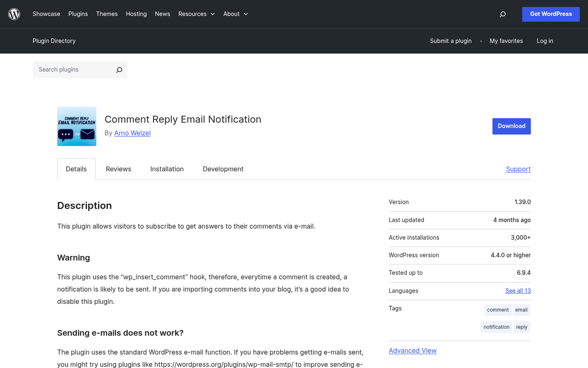This screenshot has height=368, width=588.
Task: Select the Development tab
Action: (x=223, y=169)
